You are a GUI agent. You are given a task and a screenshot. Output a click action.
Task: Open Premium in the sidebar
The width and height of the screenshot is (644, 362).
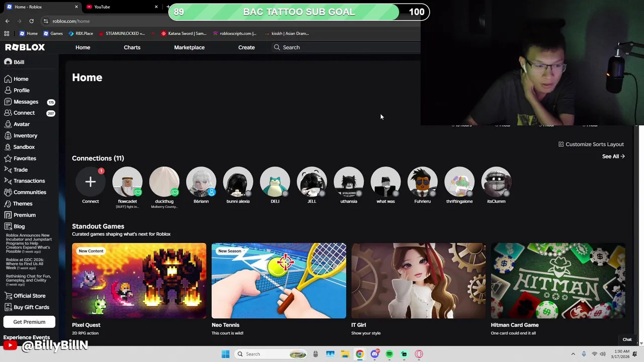point(20,215)
